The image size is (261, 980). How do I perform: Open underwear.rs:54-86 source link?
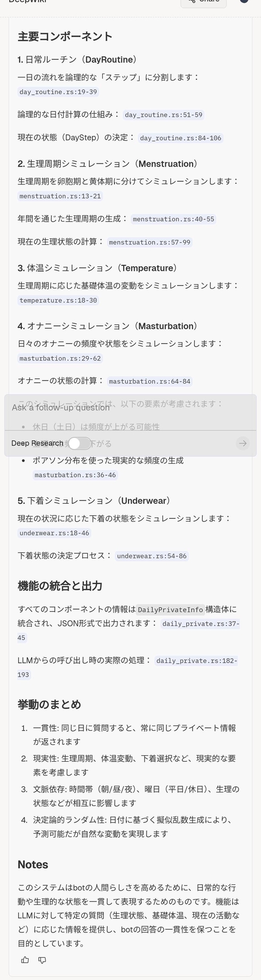pyautogui.click(x=152, y=556)
